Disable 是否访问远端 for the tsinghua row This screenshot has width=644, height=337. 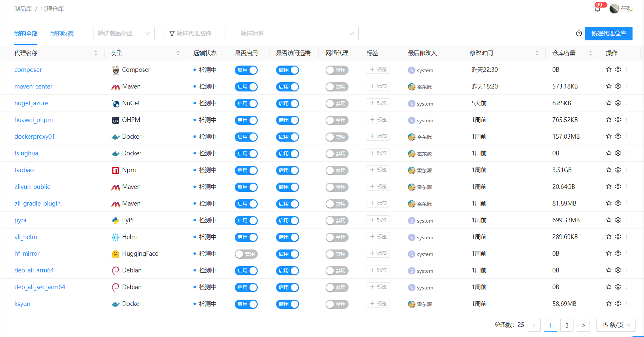287,153
